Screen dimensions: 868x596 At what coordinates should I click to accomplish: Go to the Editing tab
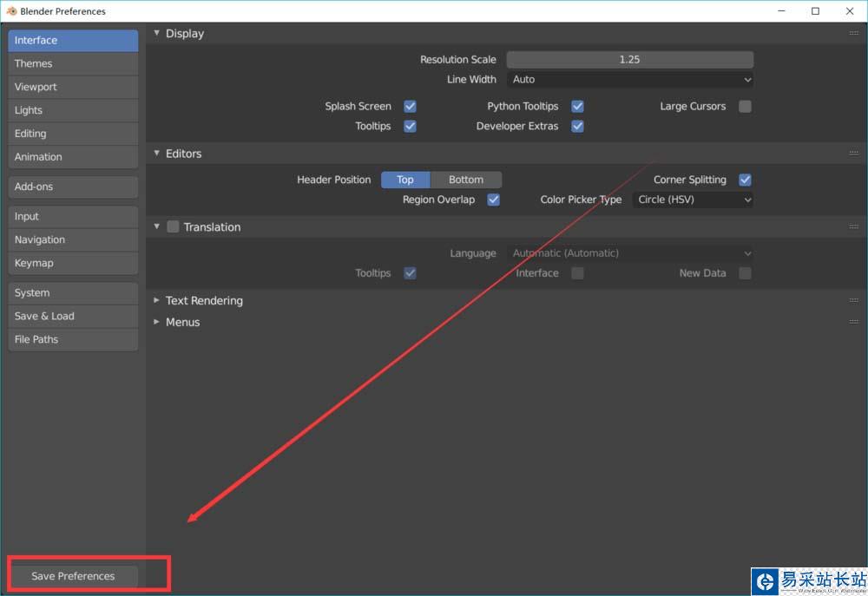[73, 134]
